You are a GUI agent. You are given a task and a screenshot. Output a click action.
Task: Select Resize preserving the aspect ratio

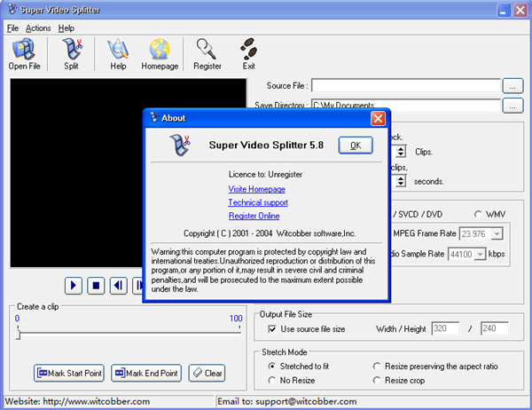[x=378, y=366]
